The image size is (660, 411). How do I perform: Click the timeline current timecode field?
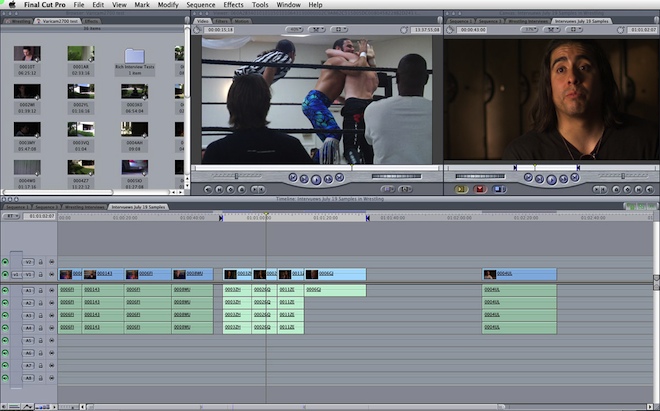40,216
